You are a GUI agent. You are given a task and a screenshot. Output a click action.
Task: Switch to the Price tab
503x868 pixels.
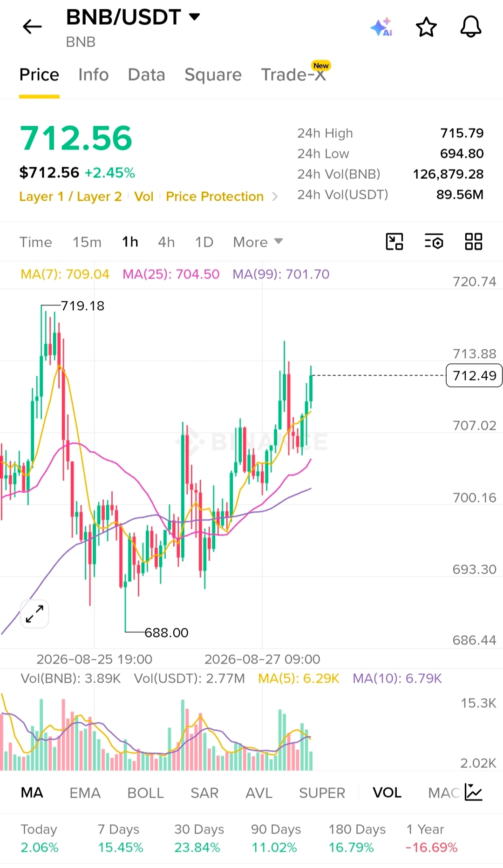pyautogui.click(x=39, y=75)
